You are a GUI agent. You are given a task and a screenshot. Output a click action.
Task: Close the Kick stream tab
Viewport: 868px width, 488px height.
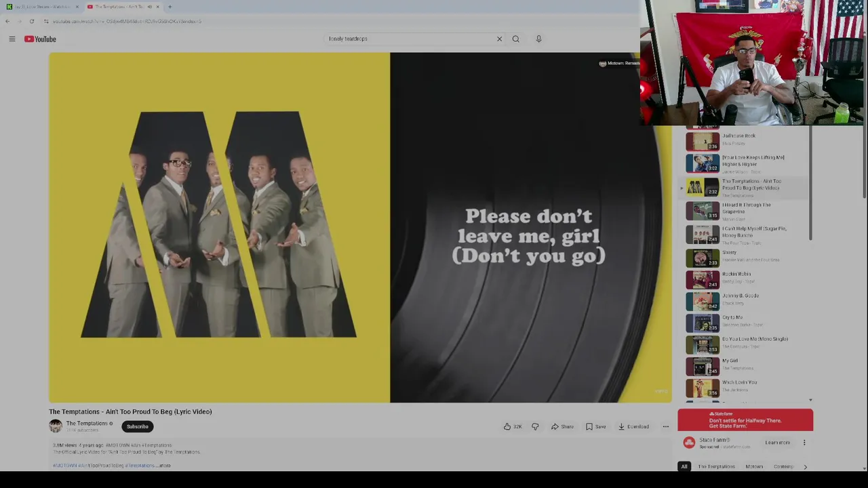(x=77, y=7)
